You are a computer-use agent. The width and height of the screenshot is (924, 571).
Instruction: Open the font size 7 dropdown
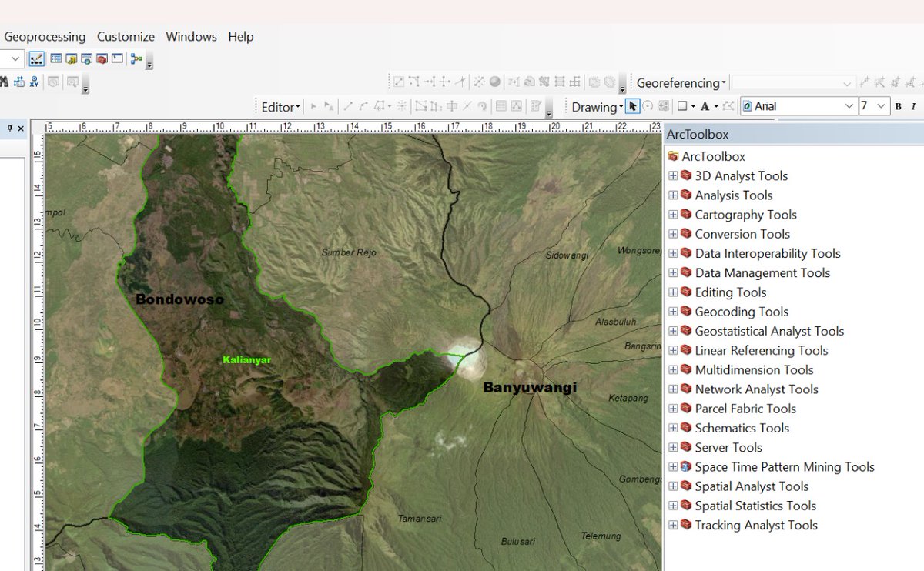click(x=882, y=106)
